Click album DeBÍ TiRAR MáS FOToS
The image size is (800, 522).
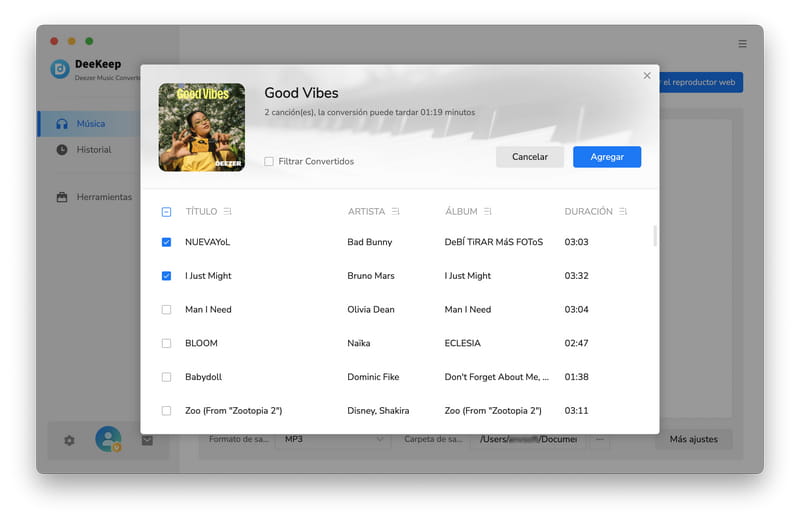[x=493, y=242]
